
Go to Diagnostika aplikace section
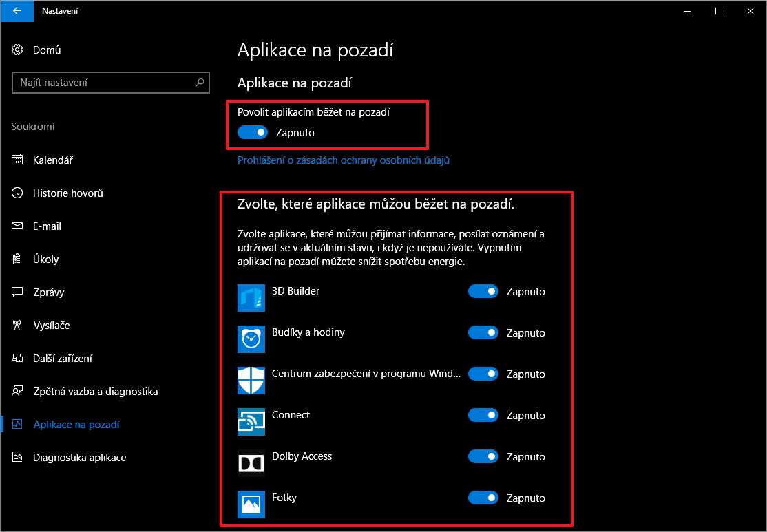[79, 458]
